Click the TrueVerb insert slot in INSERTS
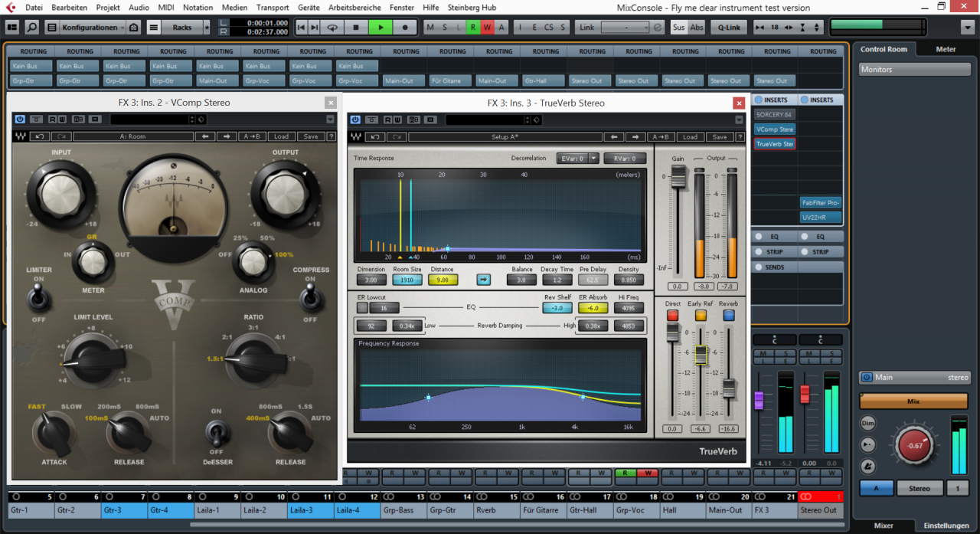The height and width of the screenshot is (534, 980). (774, 144)
